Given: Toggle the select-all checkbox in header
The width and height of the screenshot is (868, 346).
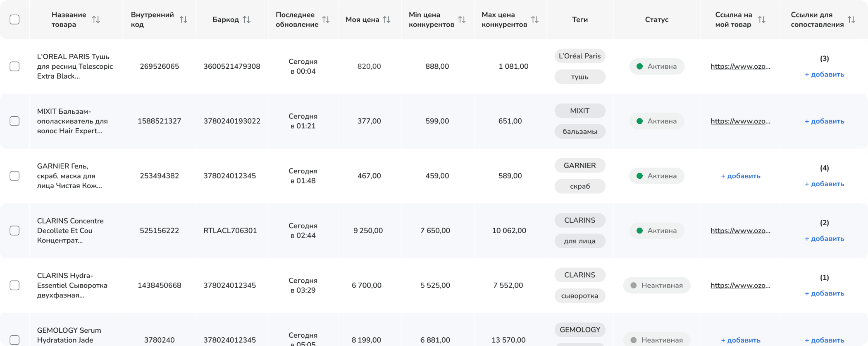Looking at the screenshot, I should coord(14,19).
